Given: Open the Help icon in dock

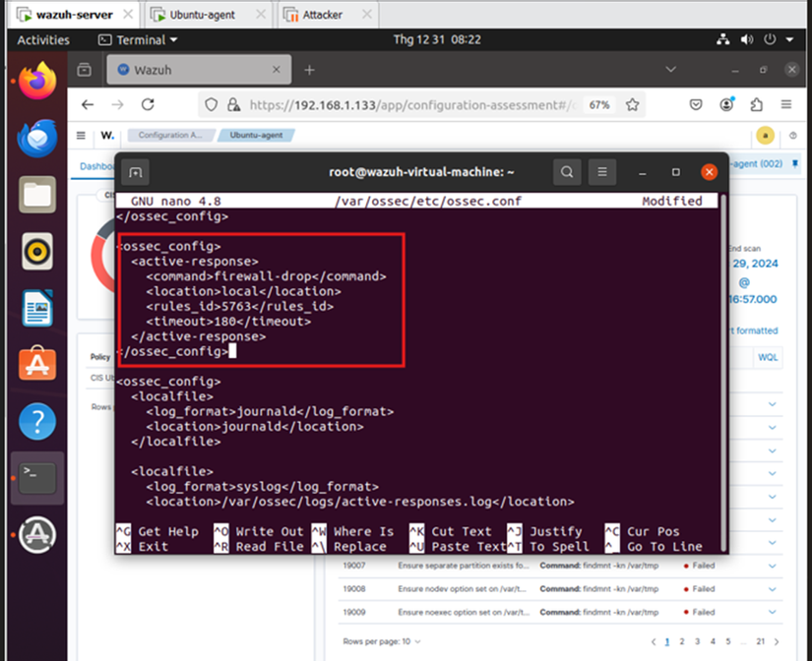Looking at the screenshot, I should pyautogui.click(x=37, y=421).
